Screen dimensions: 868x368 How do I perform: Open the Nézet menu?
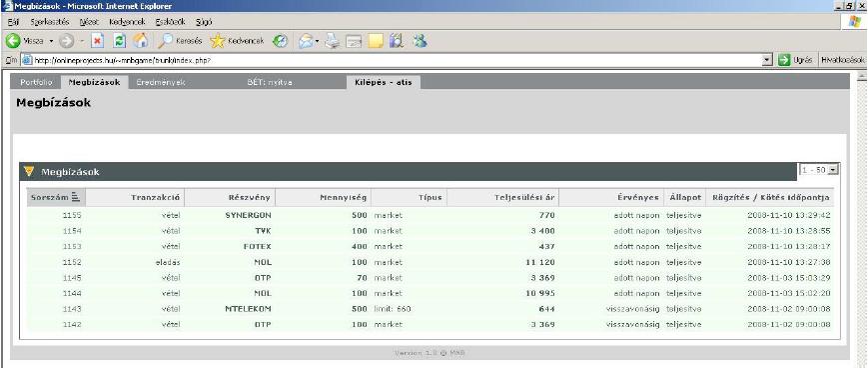(x=89, y=22)
